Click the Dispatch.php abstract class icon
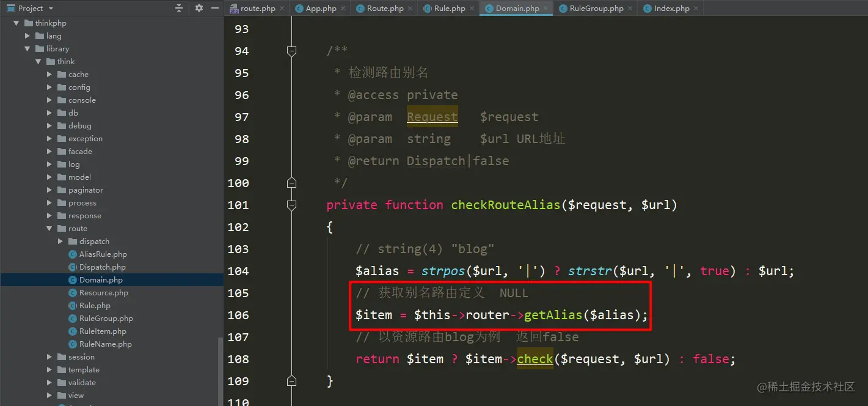 tap(73, 267)
